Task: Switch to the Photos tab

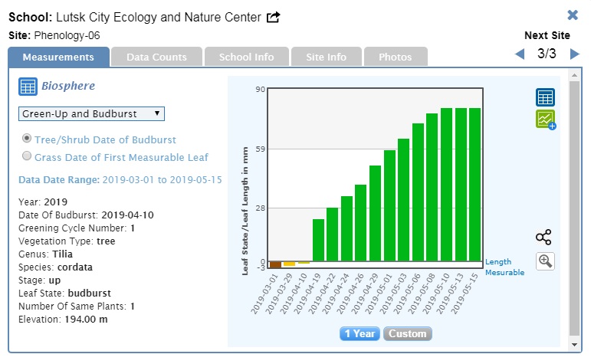Action: pos(395,57)
